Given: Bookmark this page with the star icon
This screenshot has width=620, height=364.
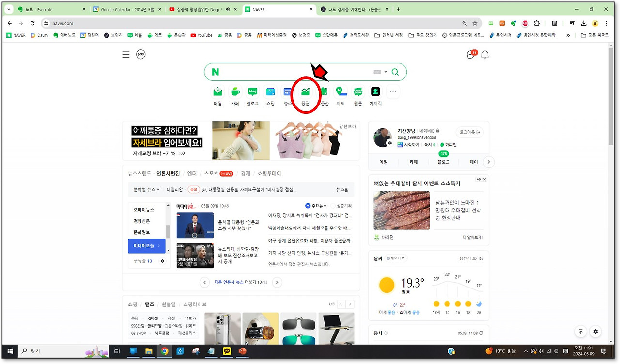Looking at the screenshot, I should (475, 23).
